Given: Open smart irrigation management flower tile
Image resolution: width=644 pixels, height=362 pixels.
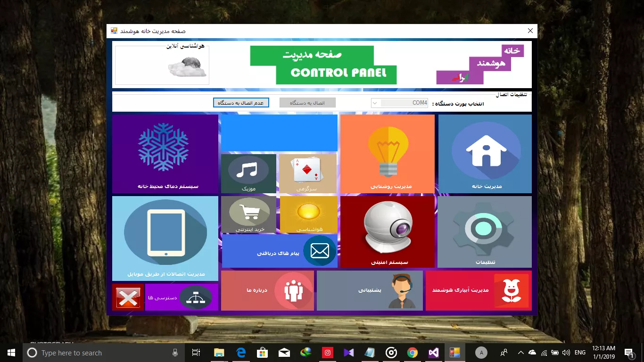Looking at the screenshot, I should tap(479, 290).
